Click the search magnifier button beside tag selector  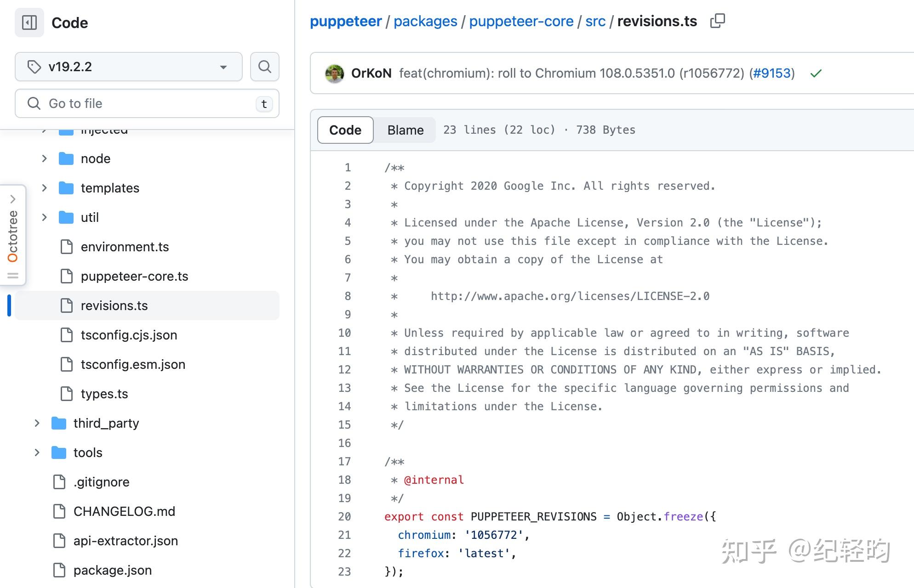click(264, 67)
